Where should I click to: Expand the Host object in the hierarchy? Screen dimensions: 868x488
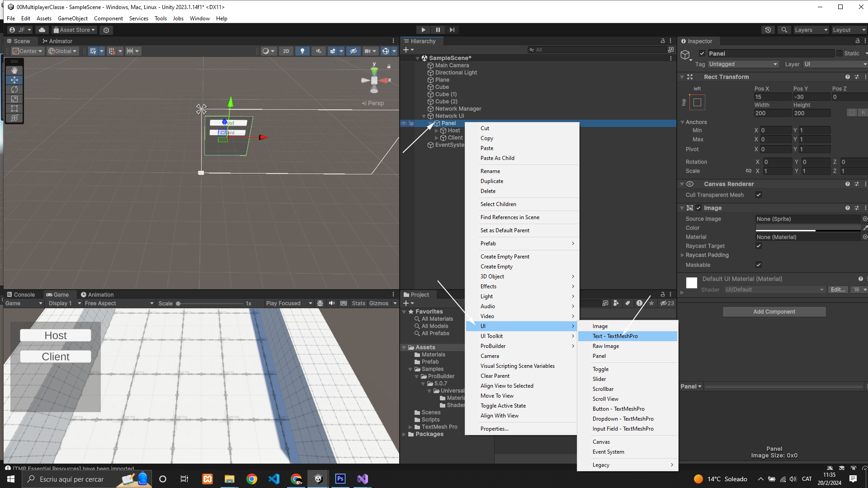(437, 131)
